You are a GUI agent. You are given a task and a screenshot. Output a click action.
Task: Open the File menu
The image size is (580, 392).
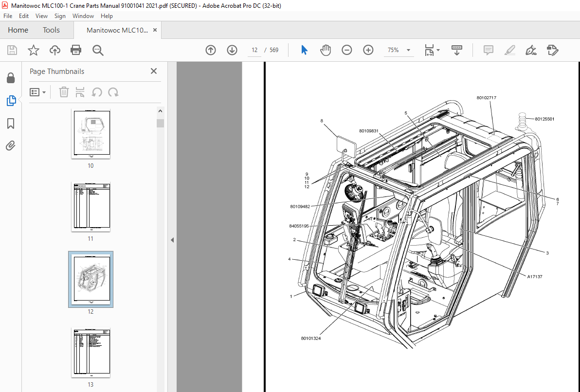click(8, 16)
